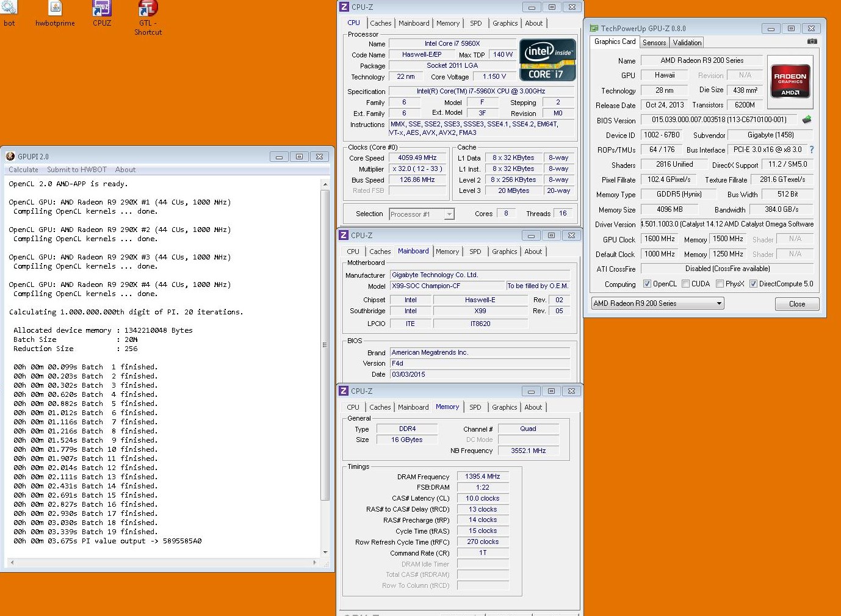Click the 'Batch 10 finished' line
The height and width of the screenshot is (616, 841).
point(85,449)
